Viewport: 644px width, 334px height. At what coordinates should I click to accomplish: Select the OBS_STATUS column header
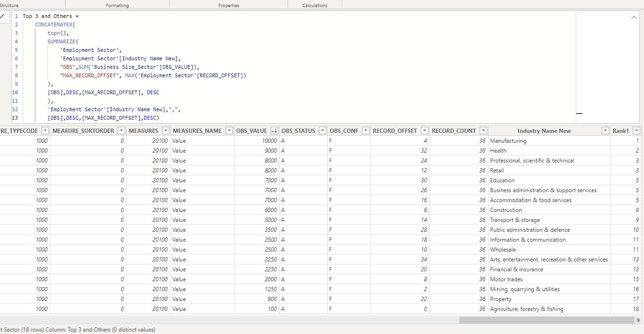click(298, 130)
